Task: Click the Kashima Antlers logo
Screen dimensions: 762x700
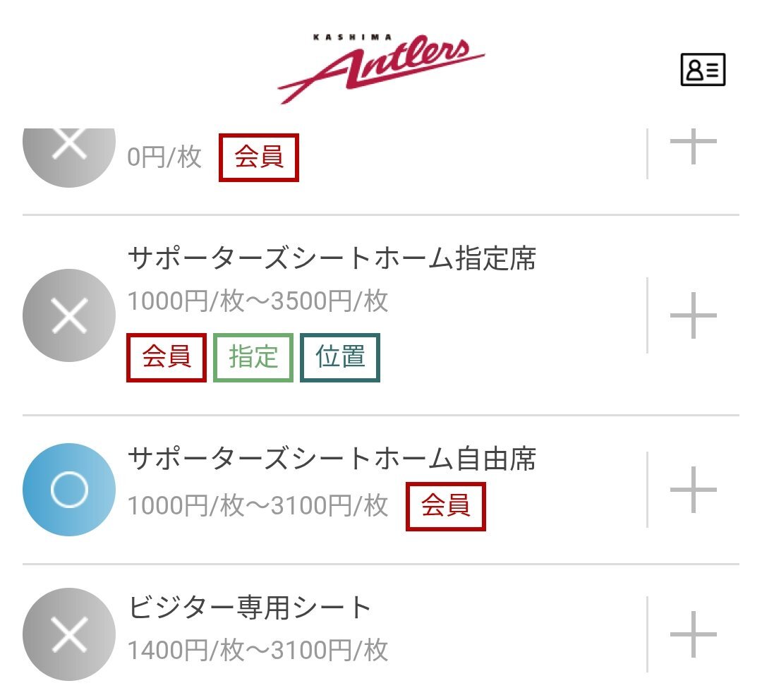Action: click(x=381, y=68)
